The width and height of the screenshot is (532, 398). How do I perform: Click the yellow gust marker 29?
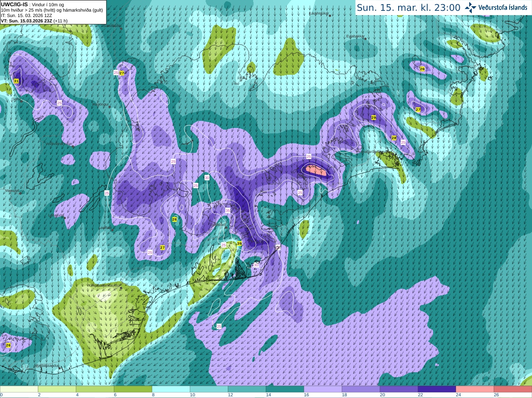pyautogui.click(x=374, y=118)
